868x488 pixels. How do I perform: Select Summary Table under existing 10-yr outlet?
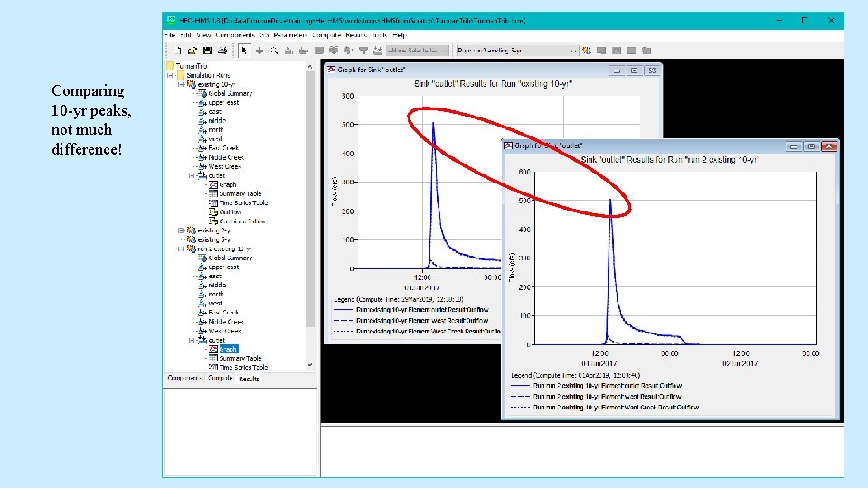tap(241, 193)
